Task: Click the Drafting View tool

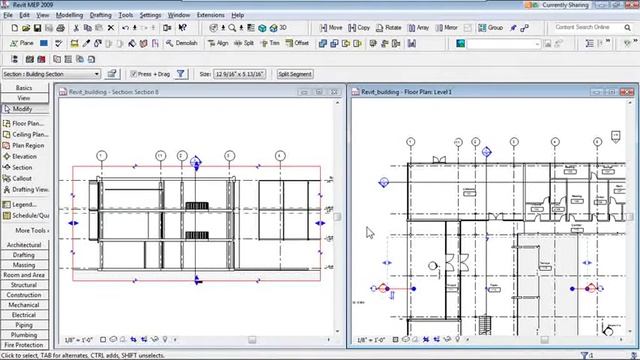Action: point(26,189)
